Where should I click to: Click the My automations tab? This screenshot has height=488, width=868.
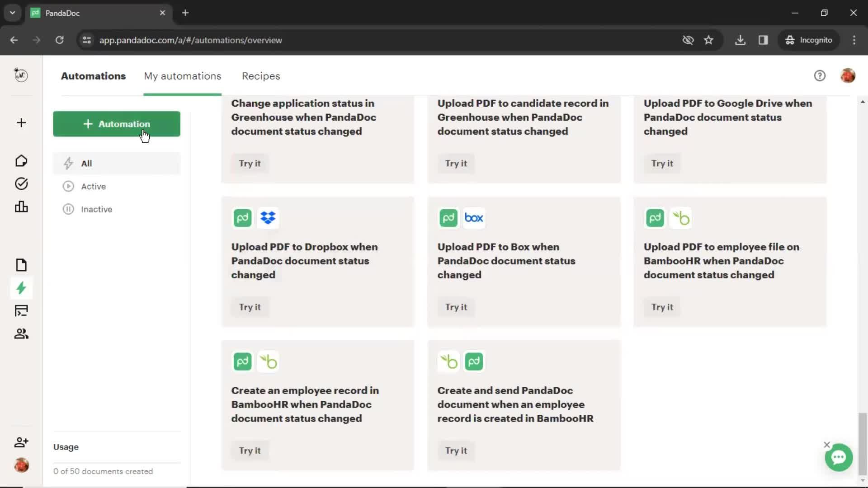point(183,75)
